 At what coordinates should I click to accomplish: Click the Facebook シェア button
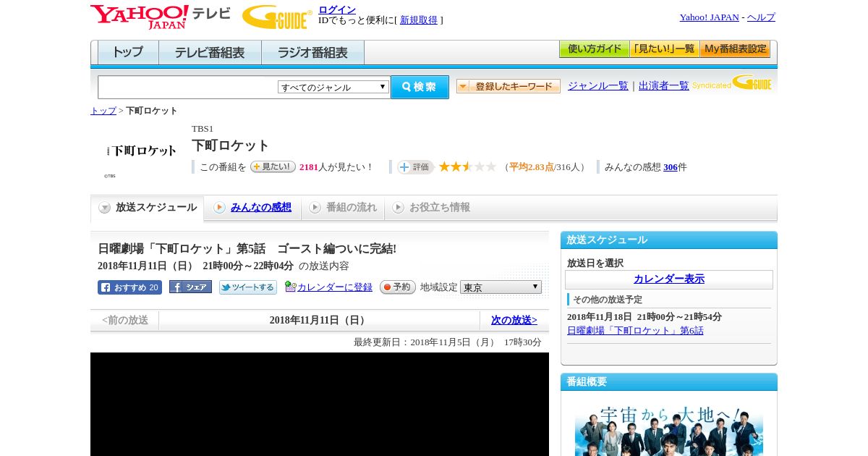click(x=190, y=287)
